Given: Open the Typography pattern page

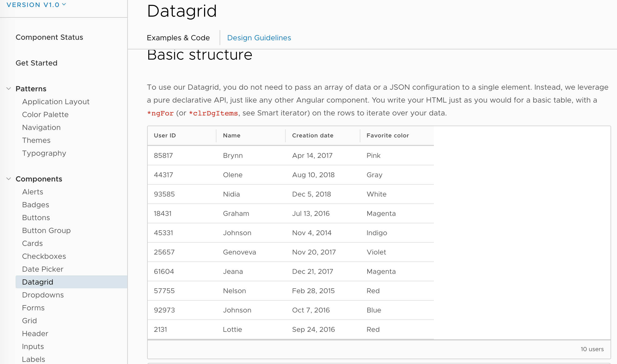Looking at the screenshot, I should click(44, 153).
